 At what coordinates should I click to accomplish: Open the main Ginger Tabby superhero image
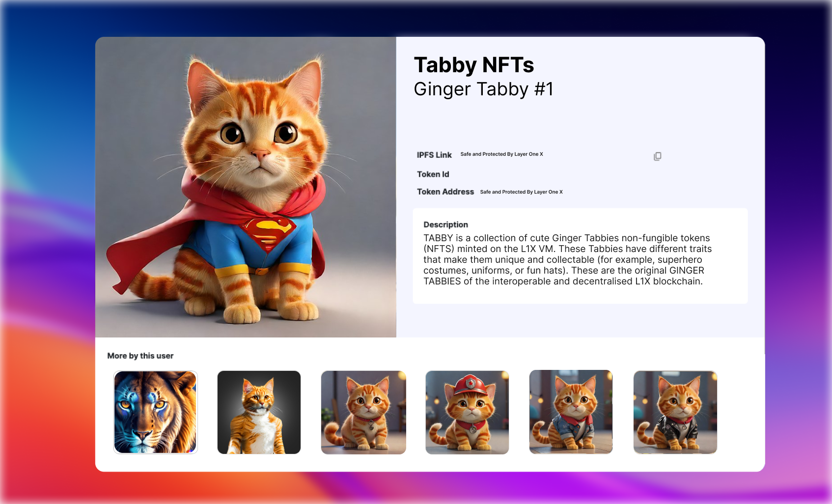(246, 187)
